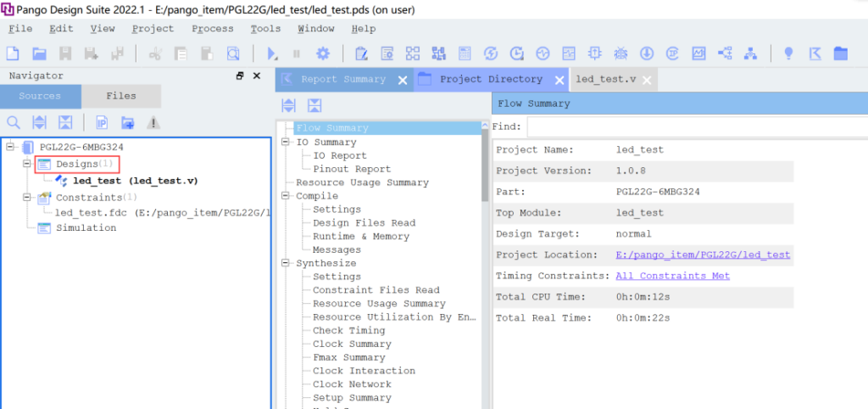Collapse the Synthesize report section
Screen dimensions: 868x409
(285, 263)
